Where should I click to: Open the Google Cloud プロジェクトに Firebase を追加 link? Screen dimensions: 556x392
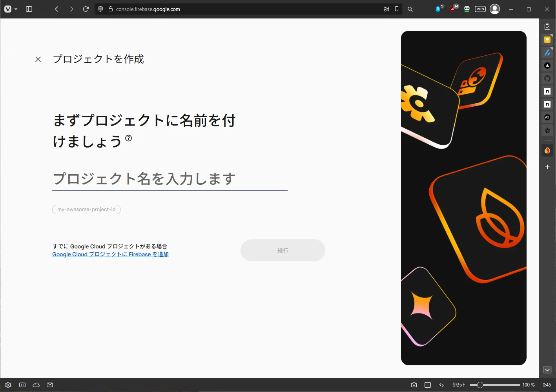(x=110, y=254)
